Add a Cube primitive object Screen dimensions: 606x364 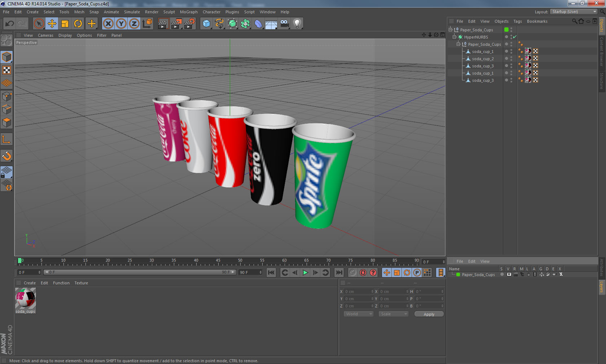click(x=206, y=24)
